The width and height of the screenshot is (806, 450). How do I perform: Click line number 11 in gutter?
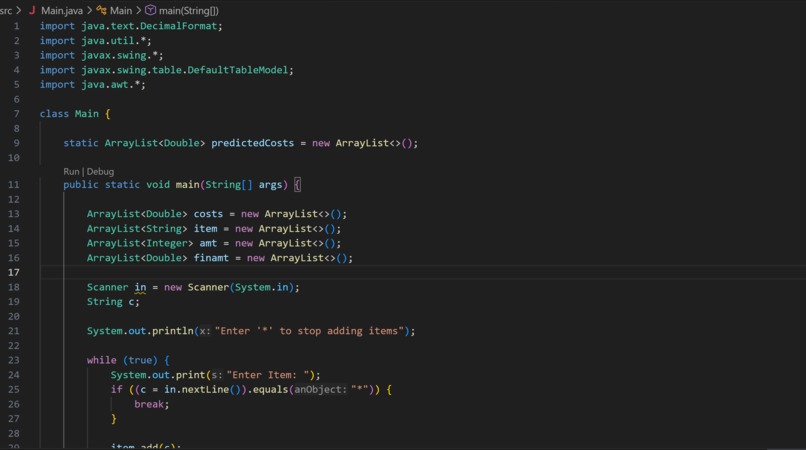click(14, 185)
